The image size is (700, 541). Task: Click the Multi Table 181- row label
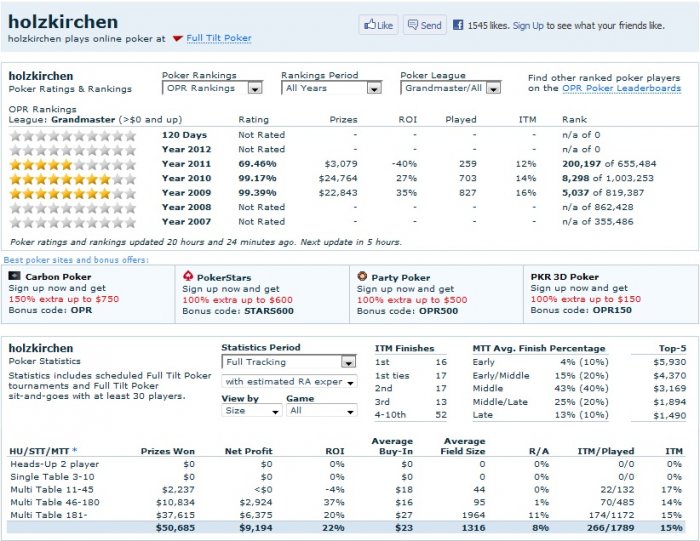49,515
